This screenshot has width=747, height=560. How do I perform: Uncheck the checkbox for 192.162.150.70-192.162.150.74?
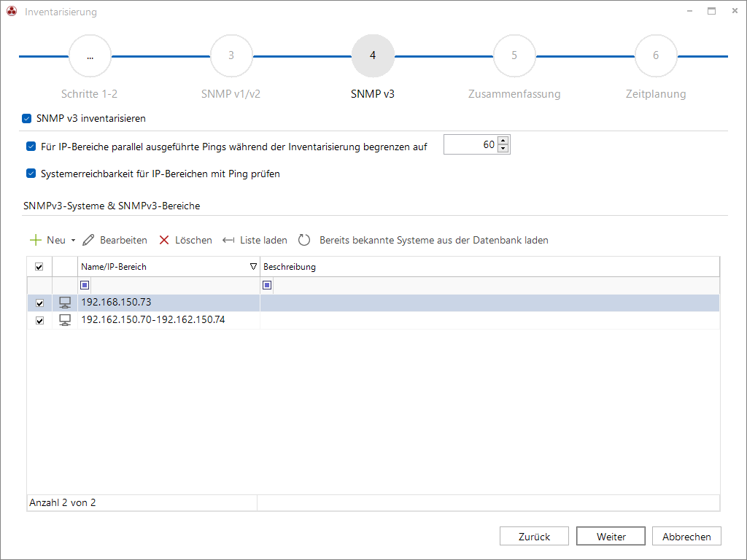coord(39,321)
